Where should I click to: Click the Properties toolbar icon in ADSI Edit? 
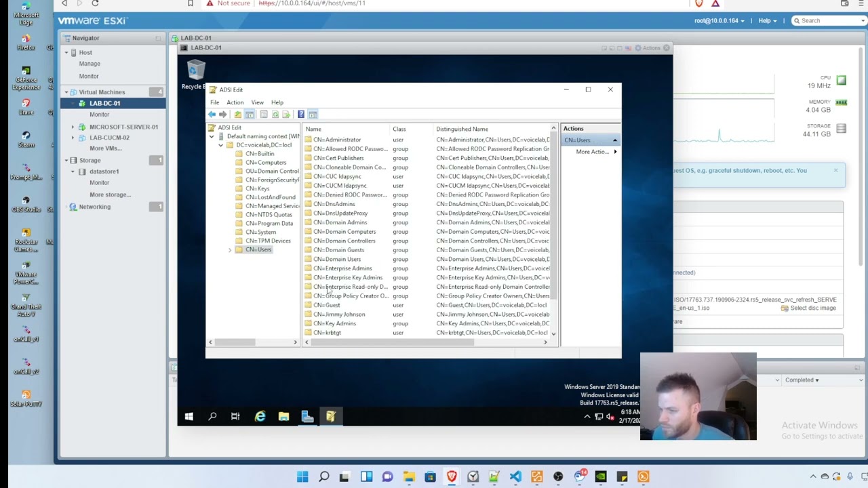(264, 115)
